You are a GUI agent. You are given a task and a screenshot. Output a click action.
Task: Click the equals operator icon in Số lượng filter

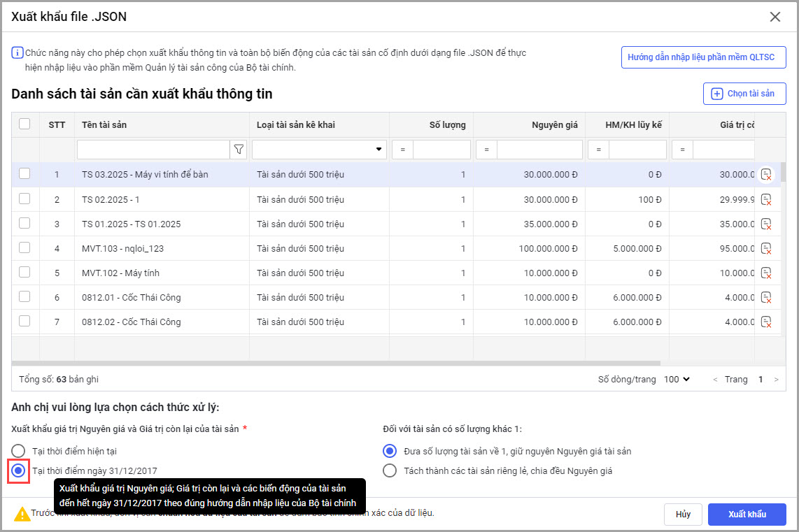click(402, 150)
